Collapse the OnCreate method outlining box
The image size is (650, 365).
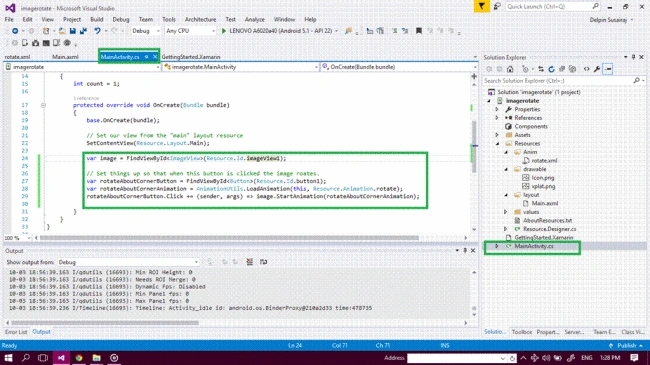tap(43, 105)
